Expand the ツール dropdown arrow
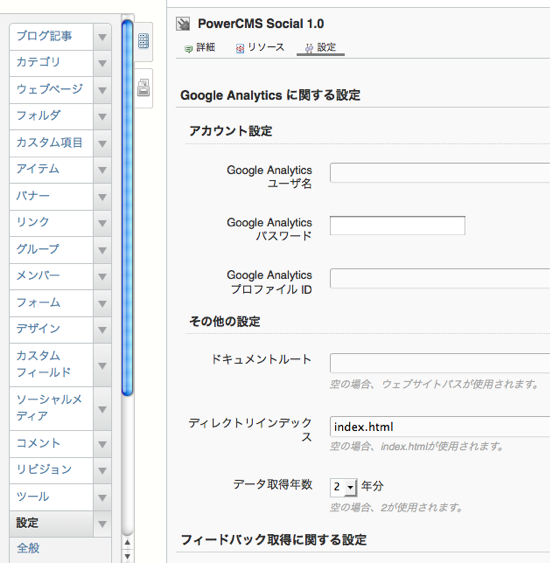550x563 pixels. (102, 497)
